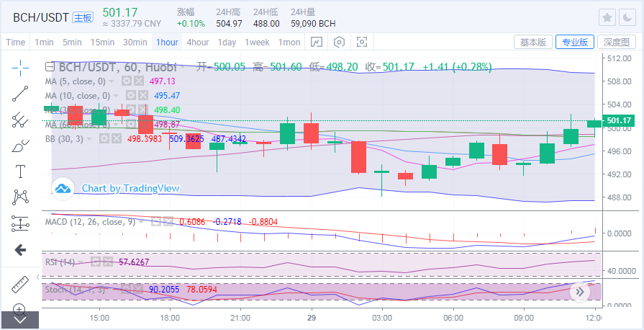Open settings gear for MA 5 indicator
The height and width of the screenshot is (330, 644).
(127, 81)
